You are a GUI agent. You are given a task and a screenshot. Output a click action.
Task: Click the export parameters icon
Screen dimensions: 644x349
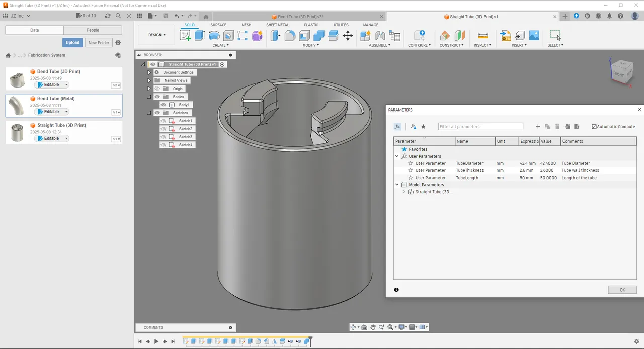(577, 127)
